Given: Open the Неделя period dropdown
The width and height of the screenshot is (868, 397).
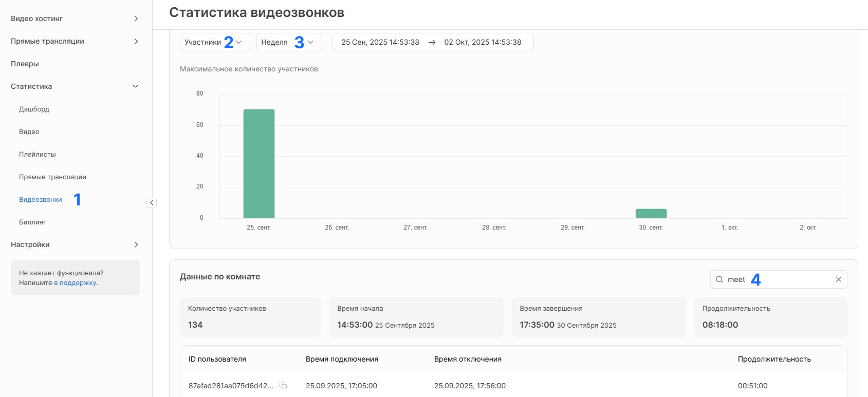Looking at the screenshot, I should [x=288, y=42].
